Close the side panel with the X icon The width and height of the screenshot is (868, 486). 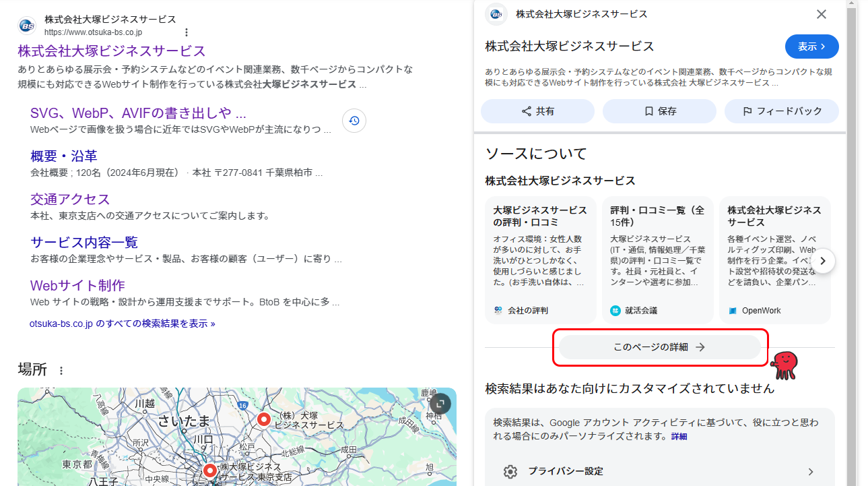(822, 14)
